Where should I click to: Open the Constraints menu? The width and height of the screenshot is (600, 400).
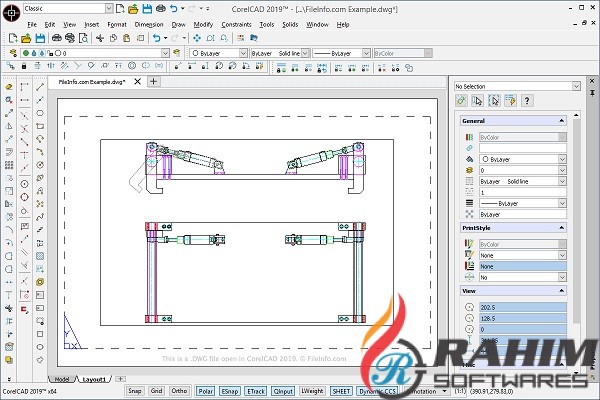236,24
